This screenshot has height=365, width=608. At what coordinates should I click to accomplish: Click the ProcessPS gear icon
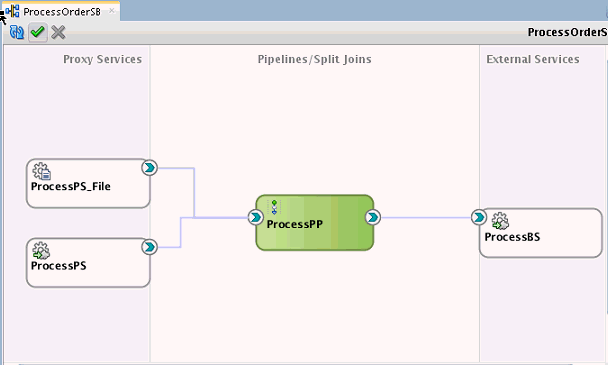pyautogui.click(x=41, y=251)
